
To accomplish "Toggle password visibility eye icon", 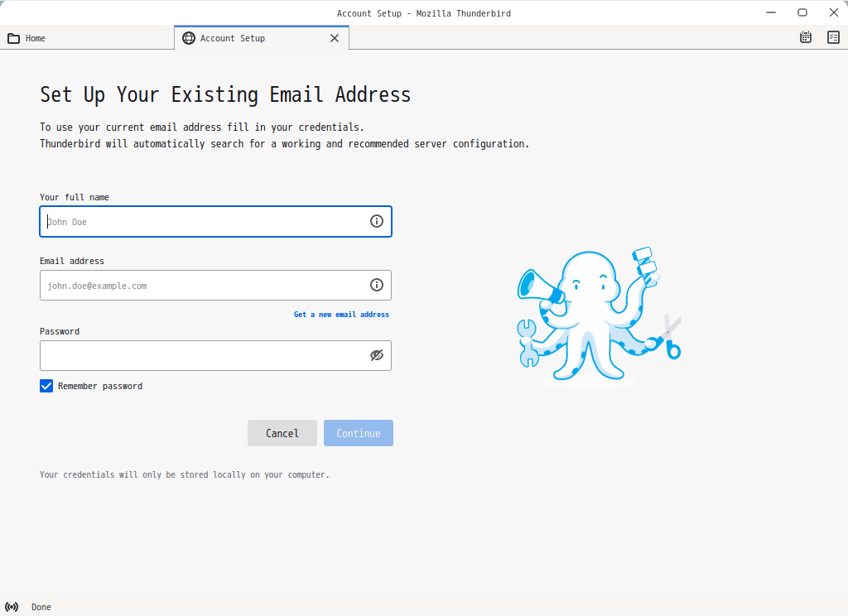I will 377,355.
